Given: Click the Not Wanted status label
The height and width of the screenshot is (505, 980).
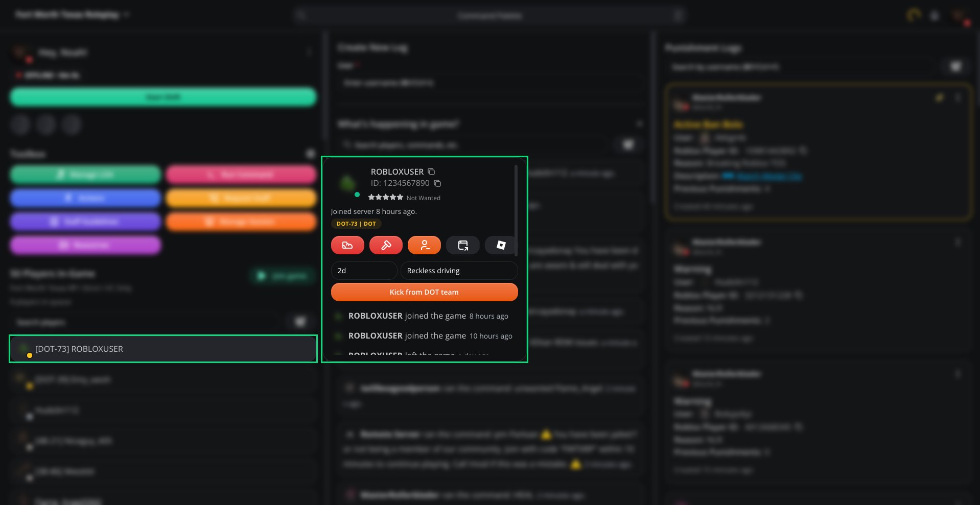Looking at the screenshot, I should (423, 198).
